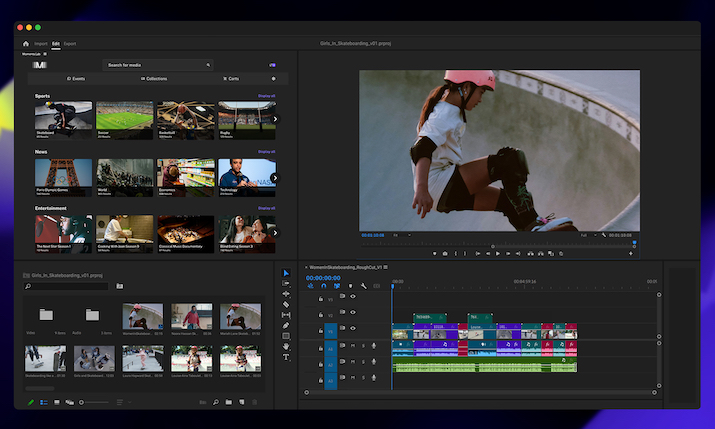Viewport: 715px width, 429px height.
Task: Toggle V2 track visibility eye
Action: pyautogui.click(x=352, y=312)
